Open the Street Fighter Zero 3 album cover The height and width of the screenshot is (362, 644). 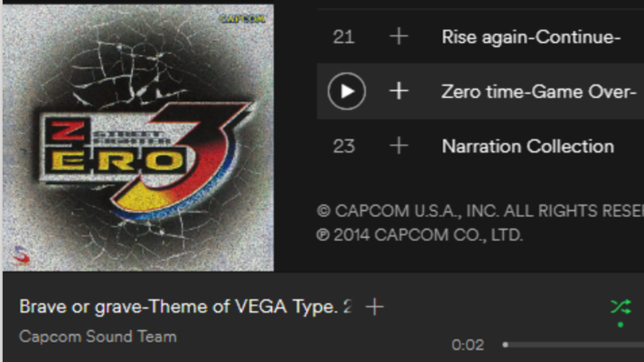point(138,137)
